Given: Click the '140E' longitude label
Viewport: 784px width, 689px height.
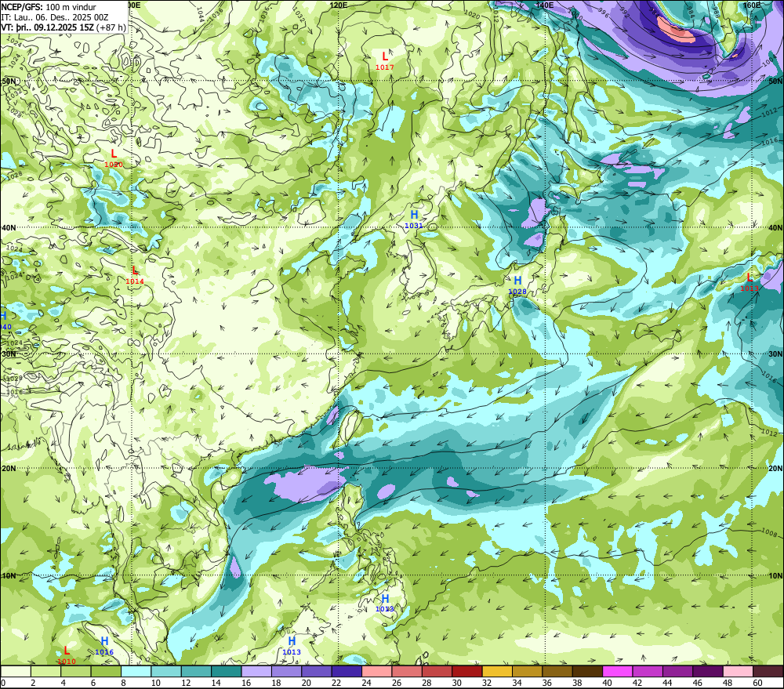Looking at the screenshot, I should [545, 5].
